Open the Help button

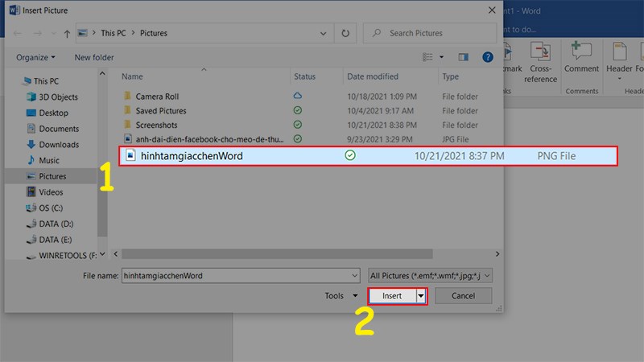(488, 57)
